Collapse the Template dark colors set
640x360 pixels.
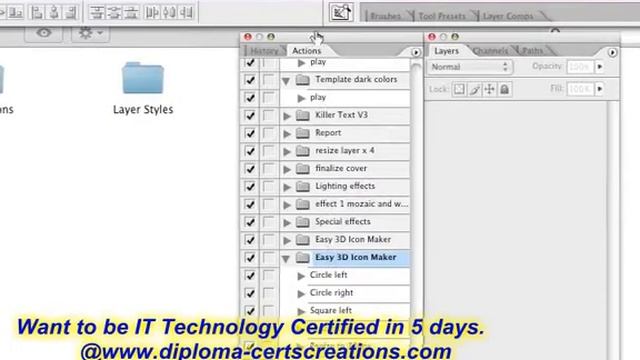(x=286, y=81)
